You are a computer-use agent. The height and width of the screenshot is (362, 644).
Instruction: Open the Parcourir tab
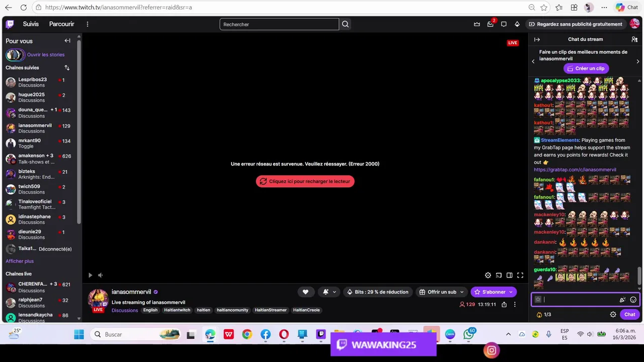pyautogui.click(x=61, y=24)
